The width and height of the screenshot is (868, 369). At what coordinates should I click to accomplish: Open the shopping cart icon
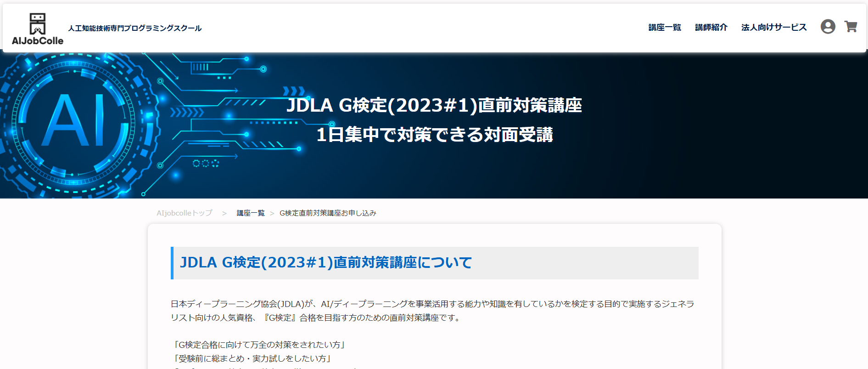pyautogui.click(x=851, y=27)
